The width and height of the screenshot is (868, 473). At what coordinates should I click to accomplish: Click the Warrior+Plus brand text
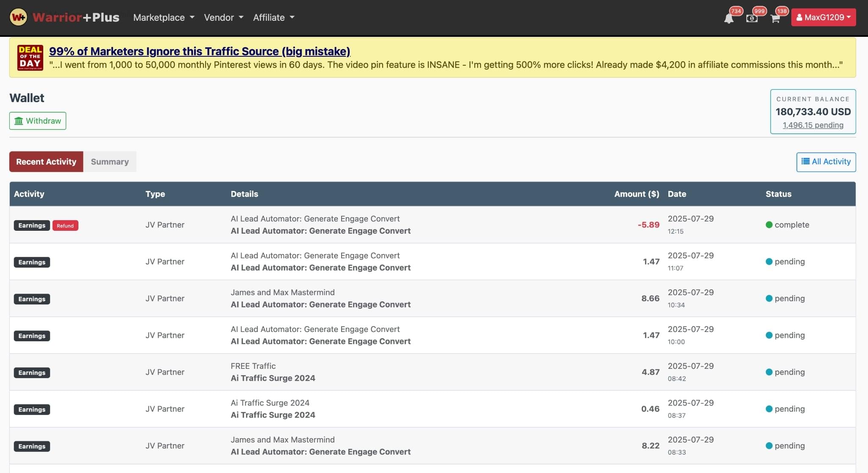76,17
